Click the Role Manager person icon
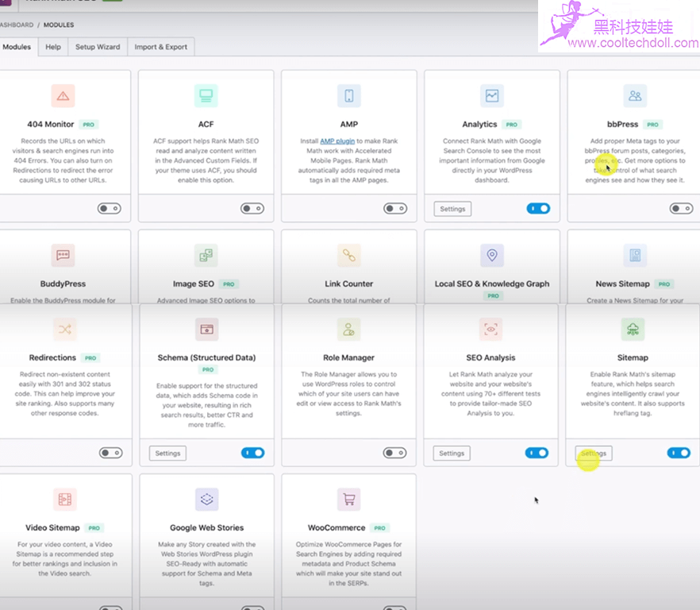 click(348, 330)
